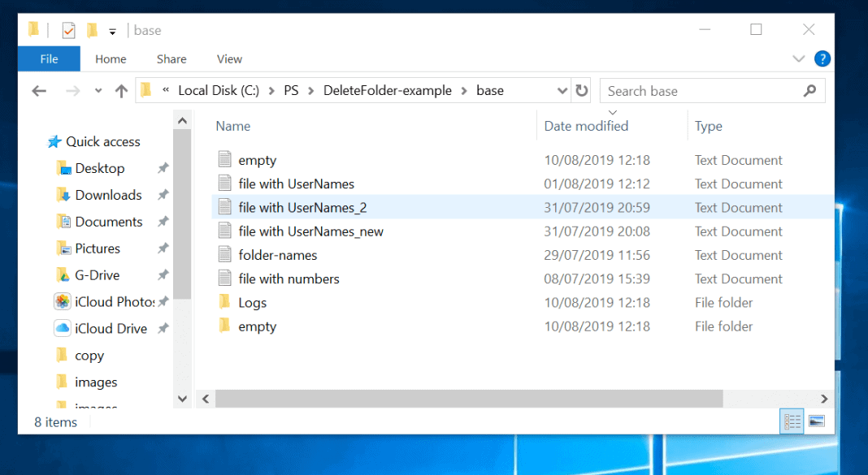Click the pin icon beside Documents
Screen dimensions: 868x475
(x=163, y=221)
